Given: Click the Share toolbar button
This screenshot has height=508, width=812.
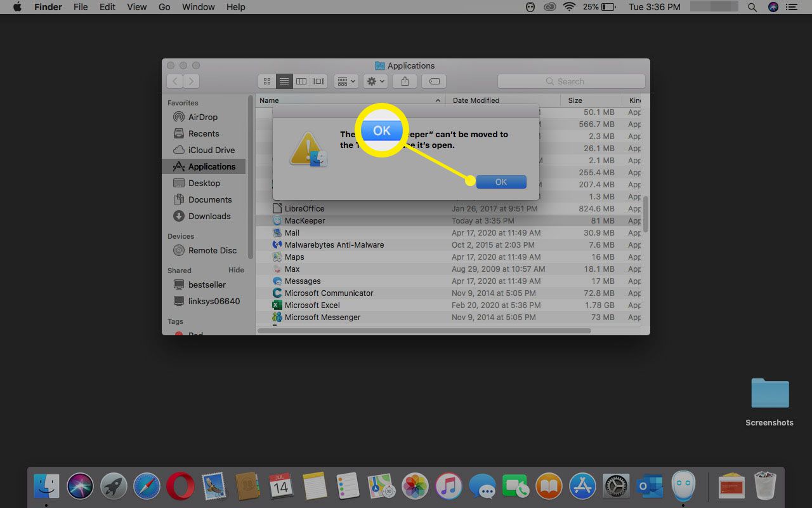Looking at the screenshot, I should tap(405, 81).
